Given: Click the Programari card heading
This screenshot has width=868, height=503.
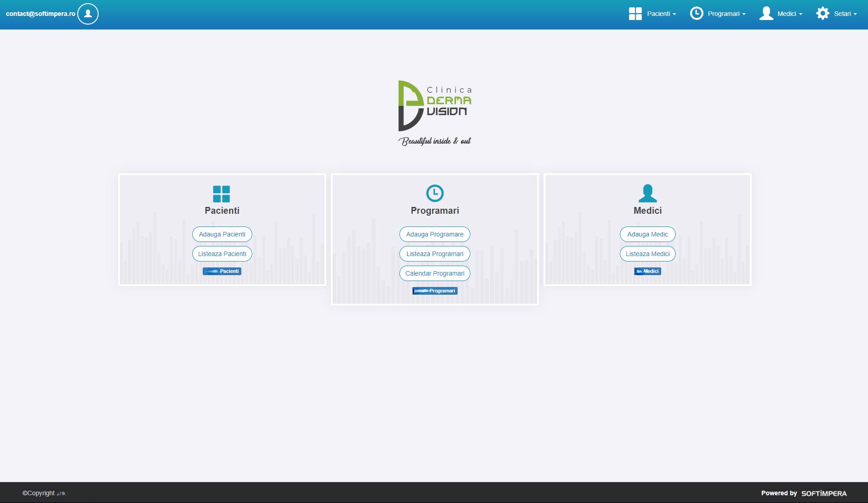Looking at the screenshot, I should click(x=435, y=211).
